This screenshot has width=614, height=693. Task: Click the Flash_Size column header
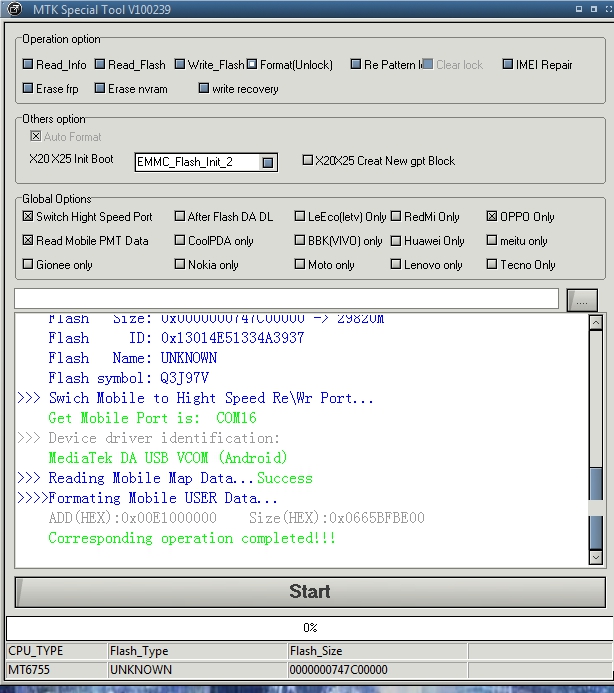pos(378,651)
